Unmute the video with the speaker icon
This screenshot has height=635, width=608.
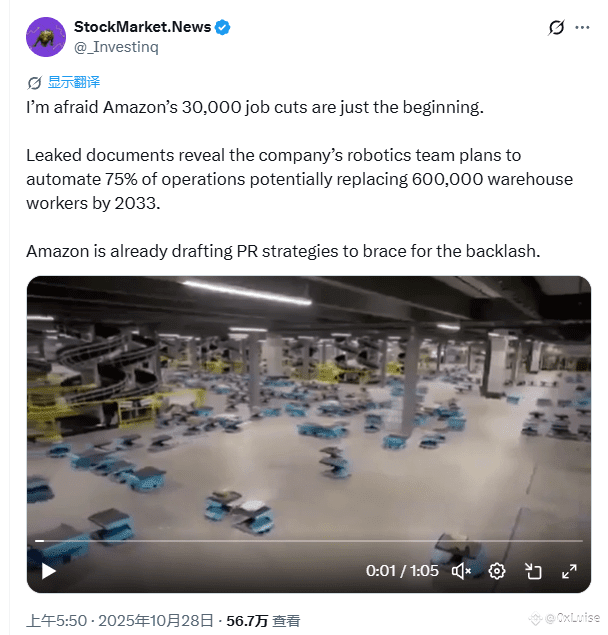(461, 571)
